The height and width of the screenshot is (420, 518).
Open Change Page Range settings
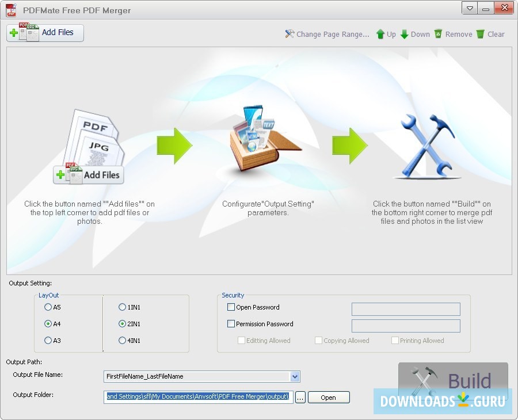coord(327,34)
